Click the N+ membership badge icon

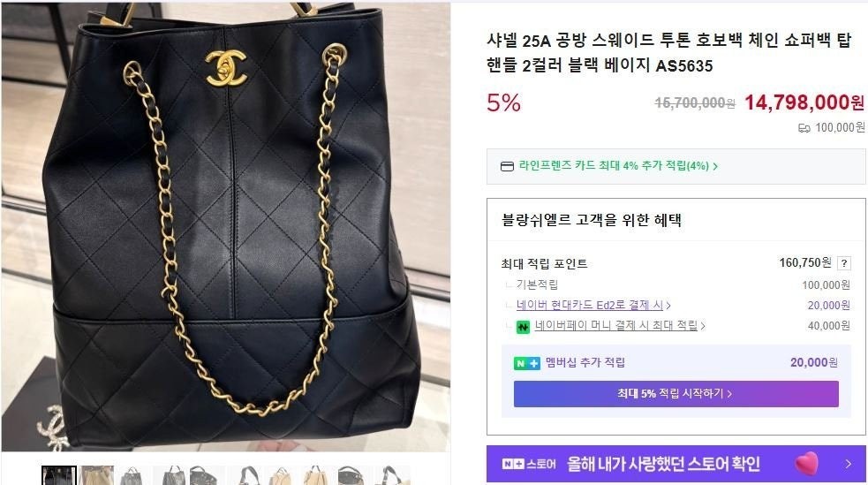(x=526, y=363)
